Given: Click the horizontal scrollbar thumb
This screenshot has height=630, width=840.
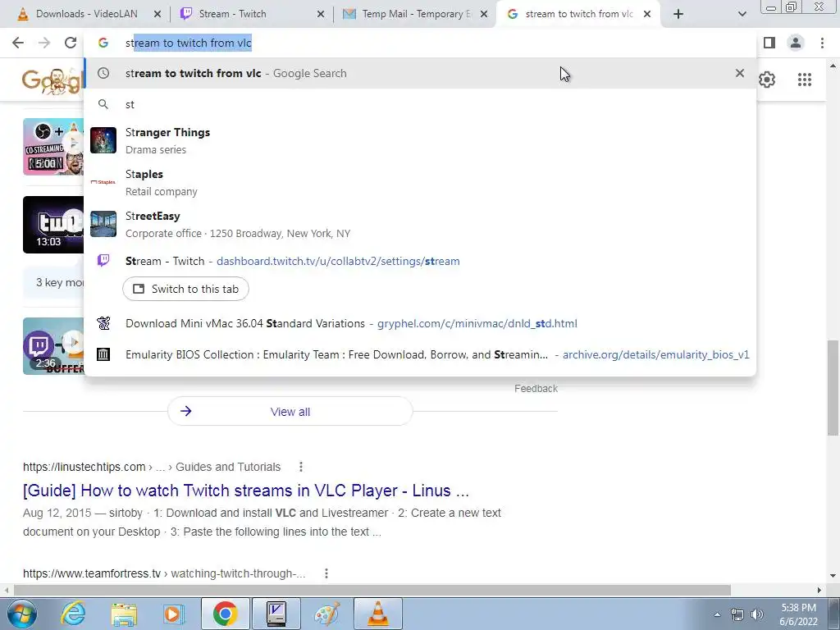Looking at the screenshot, I should click(x=372, y=590).
